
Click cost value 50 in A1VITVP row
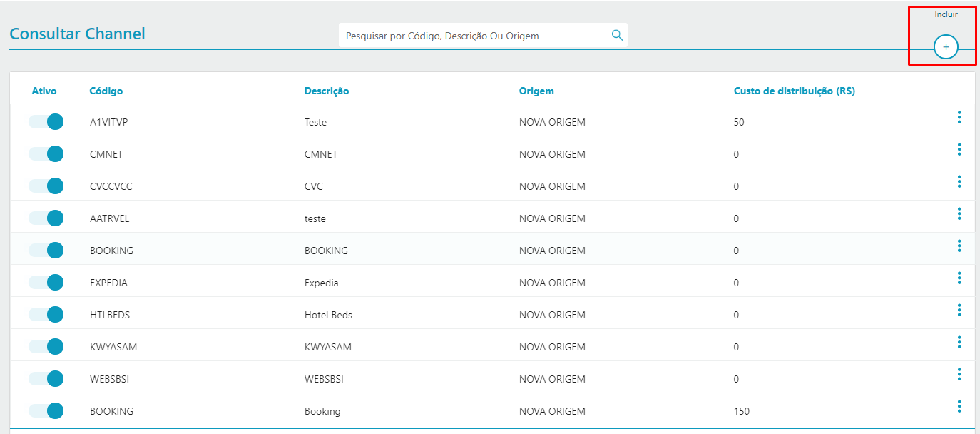pos(739,122)
